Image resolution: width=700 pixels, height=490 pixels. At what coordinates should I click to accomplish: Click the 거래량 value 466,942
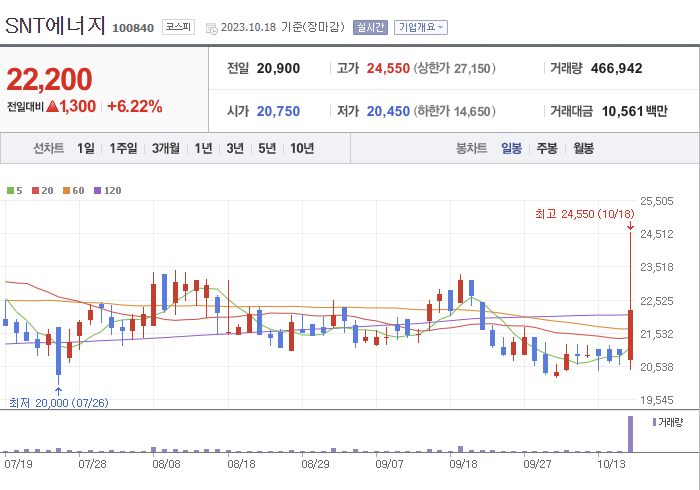617,68
